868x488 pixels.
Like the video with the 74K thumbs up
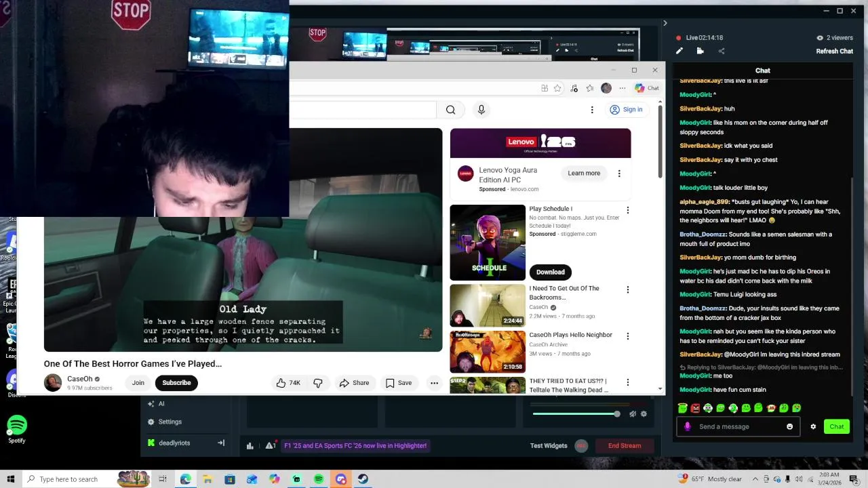tap(288, 383)
